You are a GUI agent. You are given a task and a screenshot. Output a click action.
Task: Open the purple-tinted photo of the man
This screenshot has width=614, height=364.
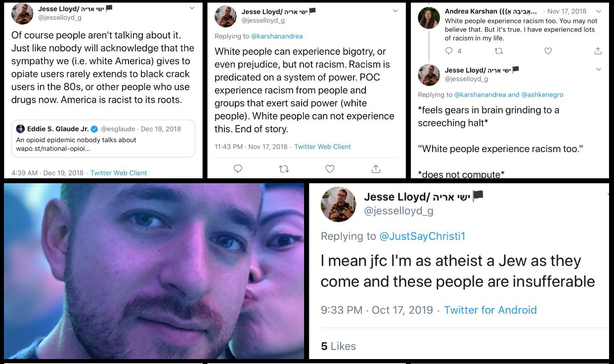154,271
